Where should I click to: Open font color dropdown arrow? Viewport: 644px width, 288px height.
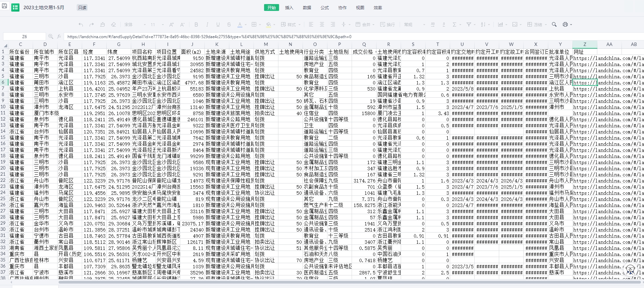click(x=245, y=25)
